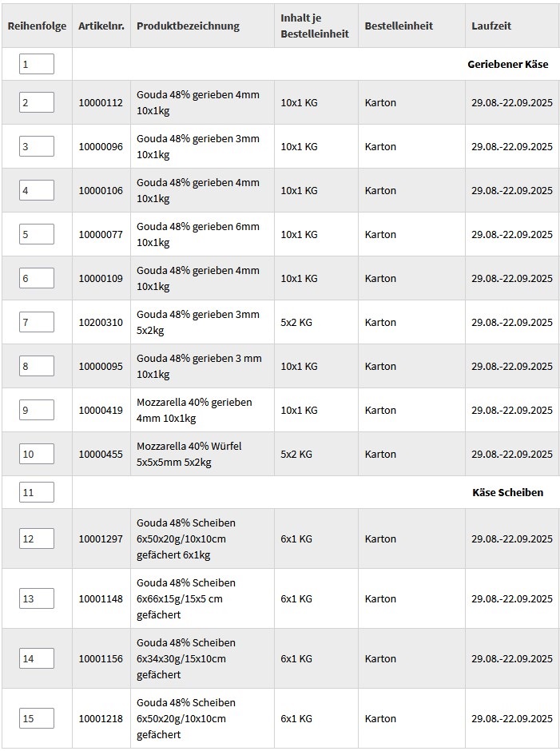Screen dimensions: 560x751
Task: Focus the order field for article 10000112
Action: click(37, 102)
